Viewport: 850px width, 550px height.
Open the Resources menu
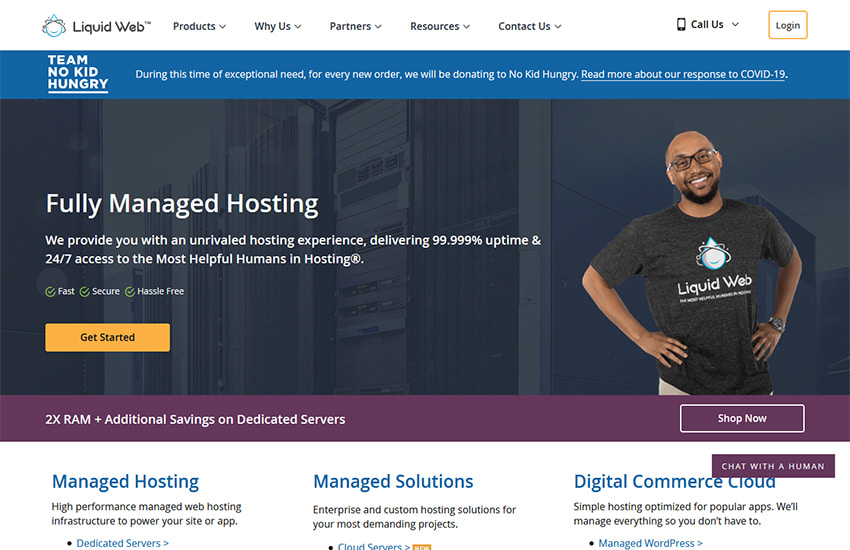pos(440,26)
